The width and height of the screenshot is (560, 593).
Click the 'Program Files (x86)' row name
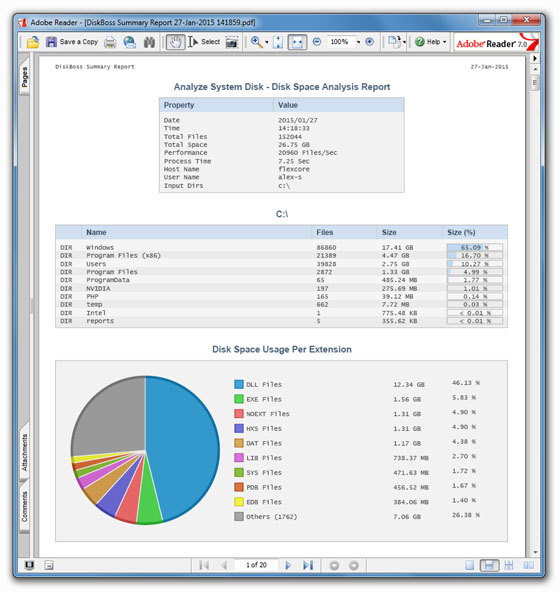click(124, 256)
